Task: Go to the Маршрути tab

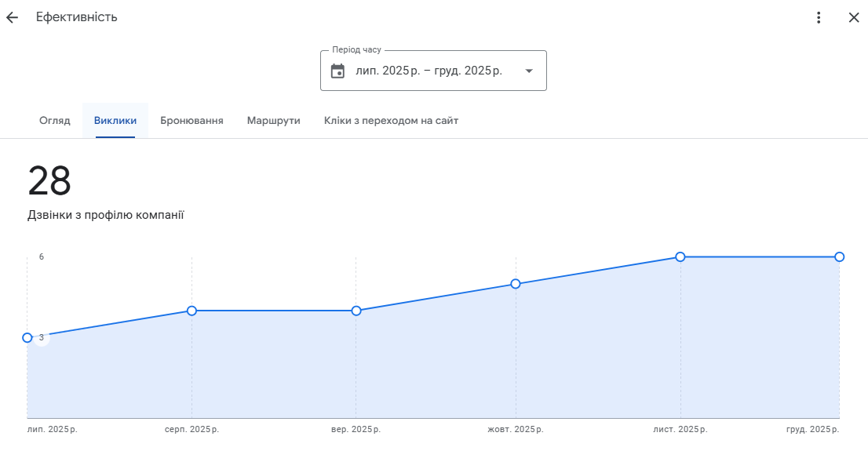Action: click(x=273, y=121)
